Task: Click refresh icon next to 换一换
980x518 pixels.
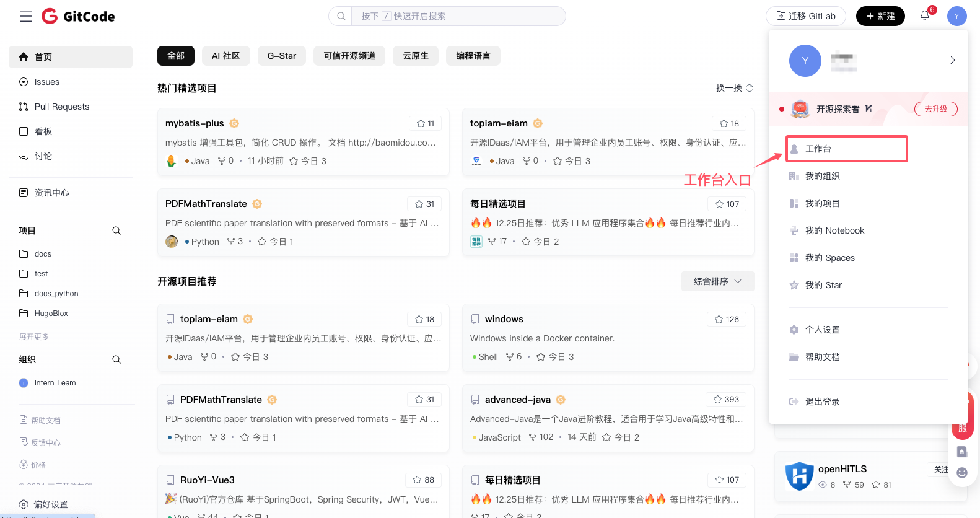Action: point(750,88)
